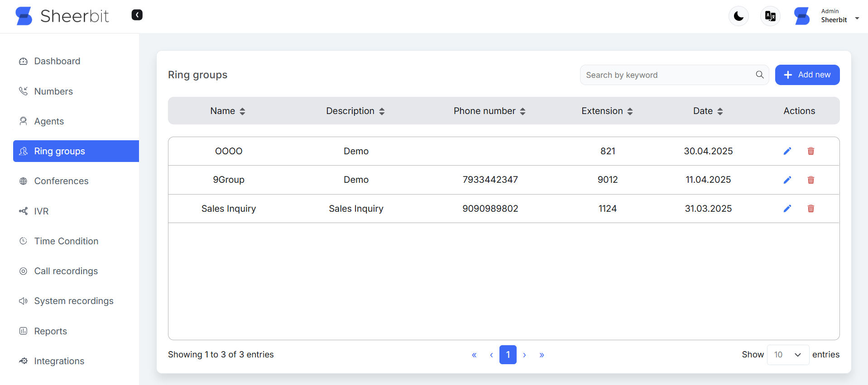
Task: Open the entries per page dropdown
Action: [x=787, y=355]
